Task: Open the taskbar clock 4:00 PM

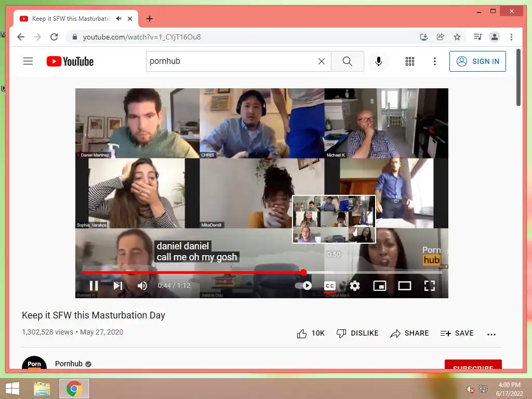Action: [x=509, y=389]
